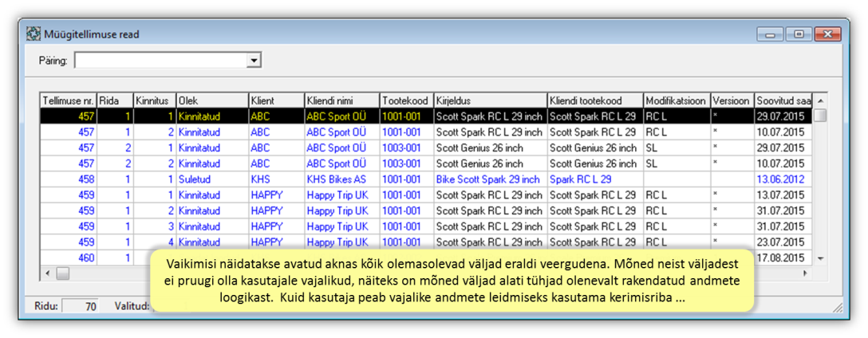Viewport: 868px width, 338px height.
Task: Click the date 13.06.2012 cell
Action: 783,179
